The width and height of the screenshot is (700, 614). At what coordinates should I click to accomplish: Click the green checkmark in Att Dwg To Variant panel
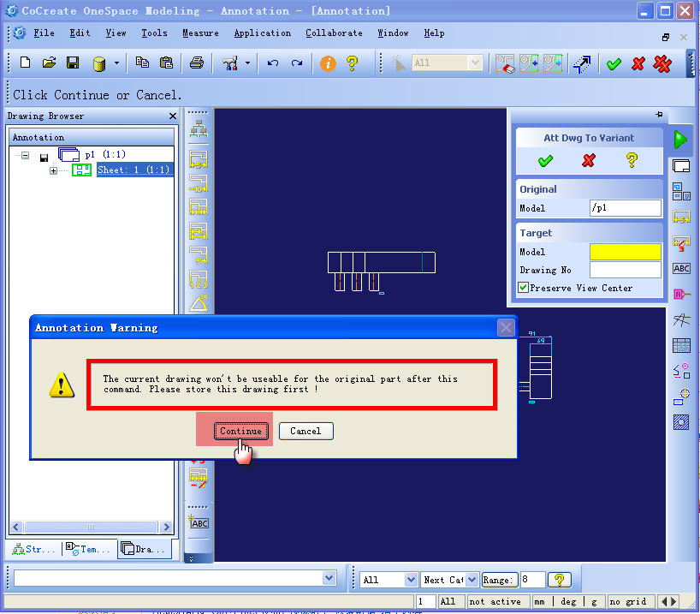545,160
